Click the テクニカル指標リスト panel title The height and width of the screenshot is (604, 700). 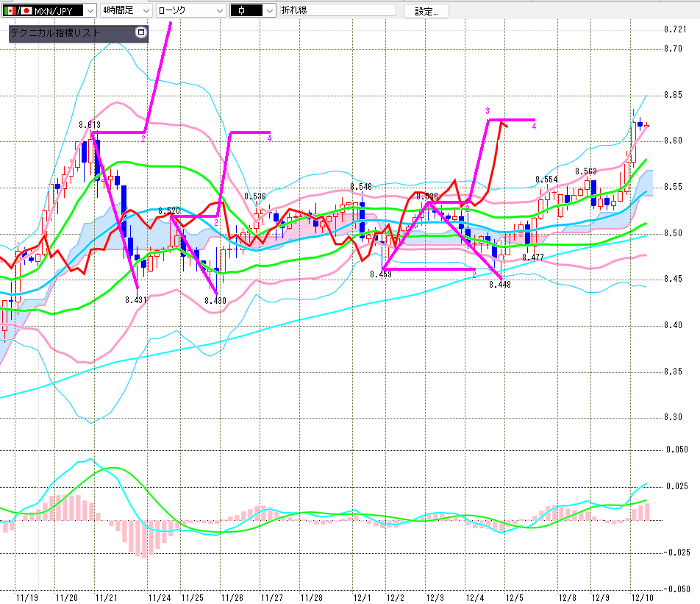click(x=55, y=34)
